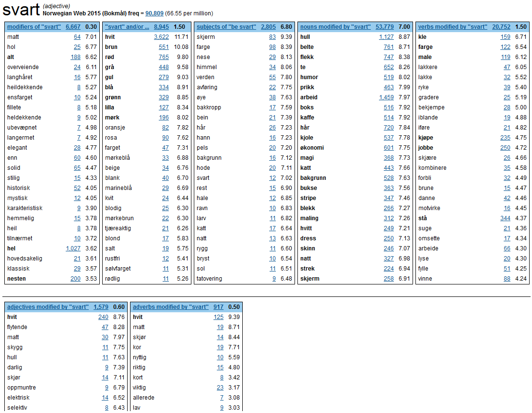Open frequency 761 for noun belte
The image size is (532, 413).
pos(389,47)
